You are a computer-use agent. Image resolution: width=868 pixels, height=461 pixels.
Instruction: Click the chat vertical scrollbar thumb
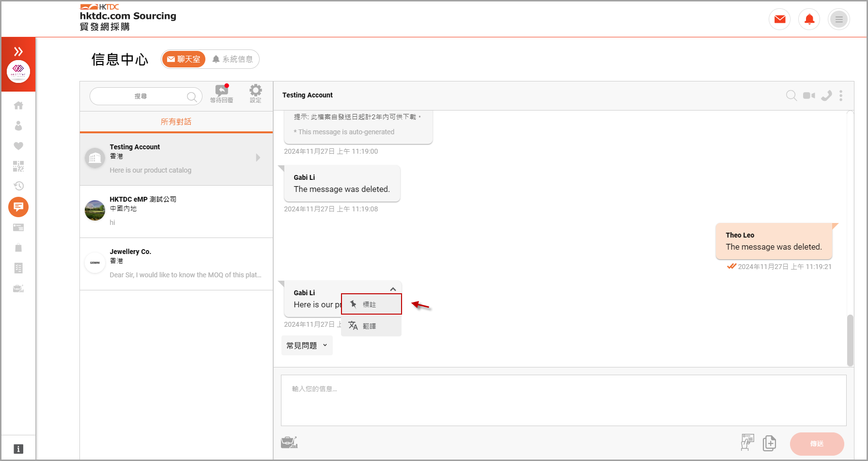[850, 340]
